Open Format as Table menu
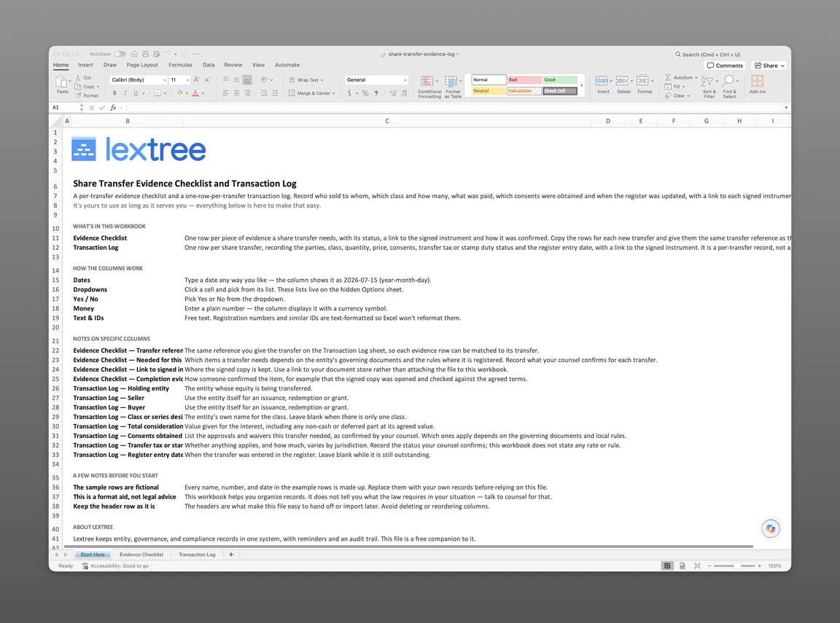This screenshot has height=623, width=840. point(453,87)
